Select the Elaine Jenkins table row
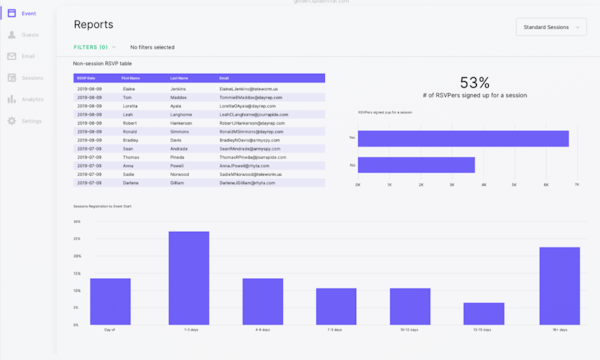The image size is (600, 360). 199,89
